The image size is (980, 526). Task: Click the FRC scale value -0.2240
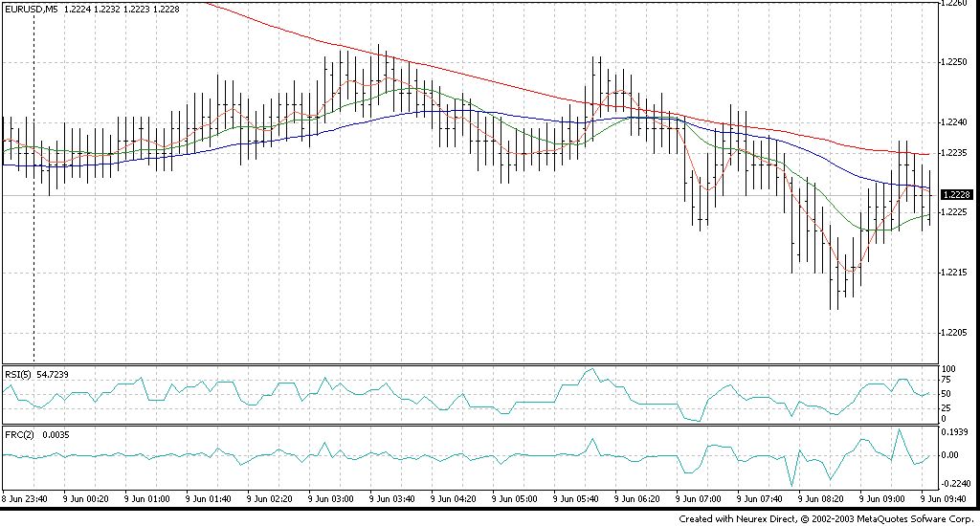pos(957,484)
